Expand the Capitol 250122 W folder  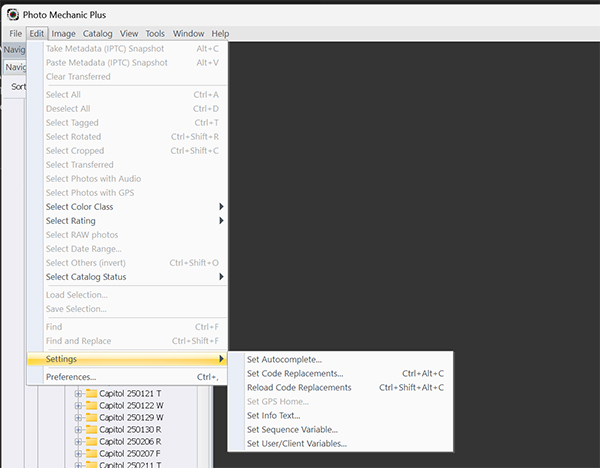(78, 405)
